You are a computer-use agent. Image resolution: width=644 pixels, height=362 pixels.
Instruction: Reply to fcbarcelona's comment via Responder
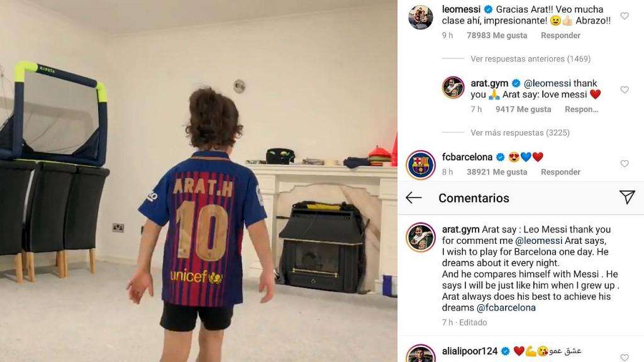point(560,172)
